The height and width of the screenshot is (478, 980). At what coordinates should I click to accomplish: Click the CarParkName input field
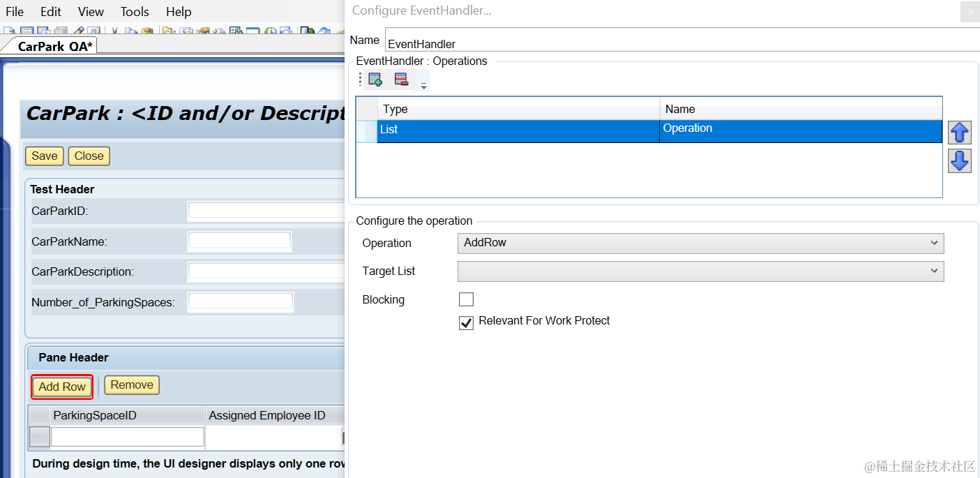(x=239, y=241)
